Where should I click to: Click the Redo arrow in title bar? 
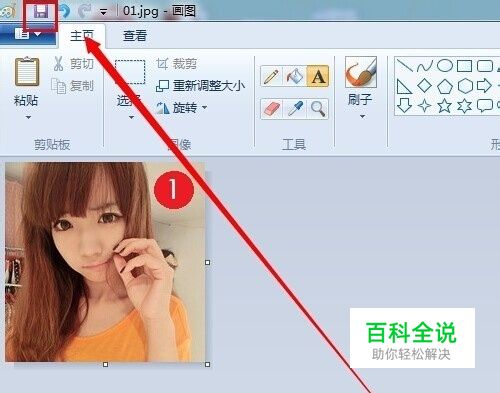pyautogui.click(x=85, y=12)
